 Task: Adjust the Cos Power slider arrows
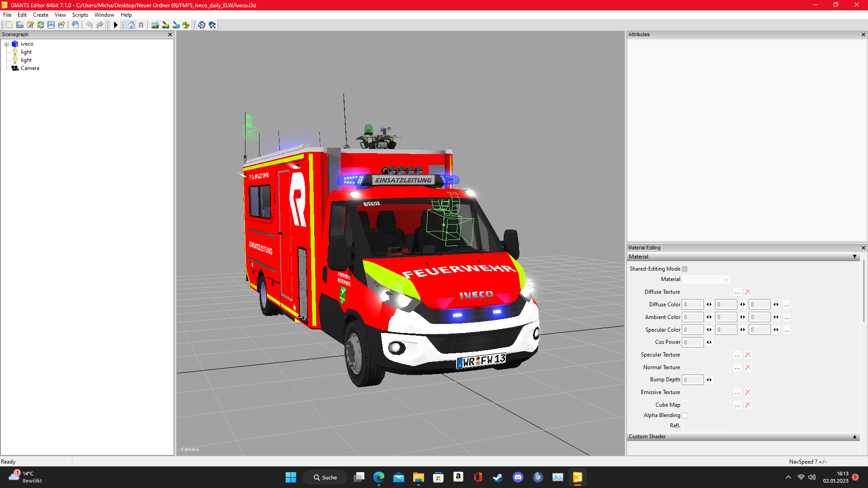pyautogui.click(x=709, y=342)
